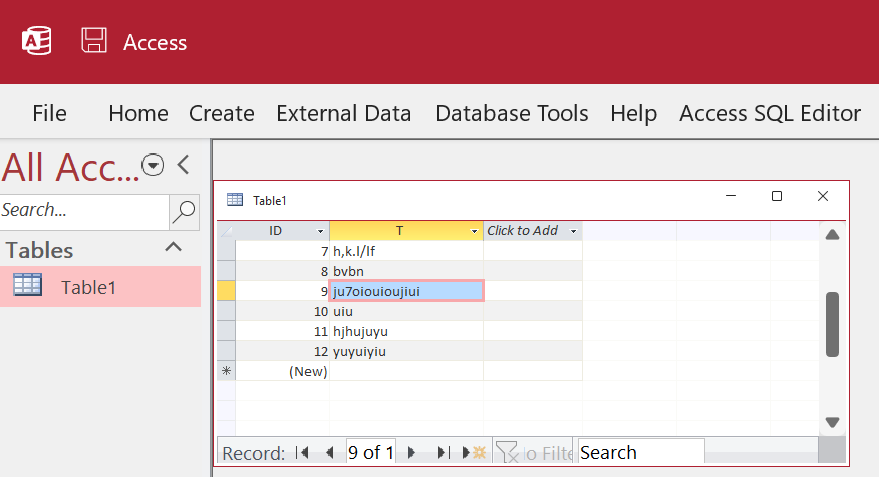The width and height of the screenshot is (879, 477).
Task: Click the Access application logo icon
Action: pos(36,41)
